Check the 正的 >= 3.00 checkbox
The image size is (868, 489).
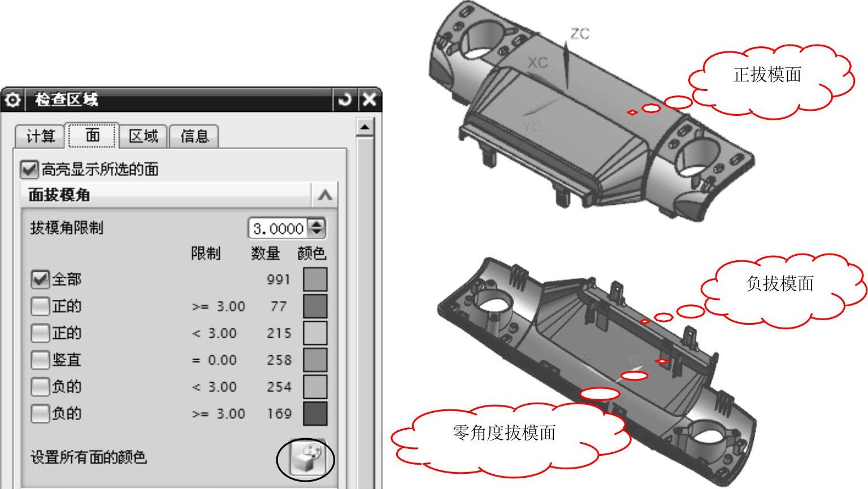point(40,306)
